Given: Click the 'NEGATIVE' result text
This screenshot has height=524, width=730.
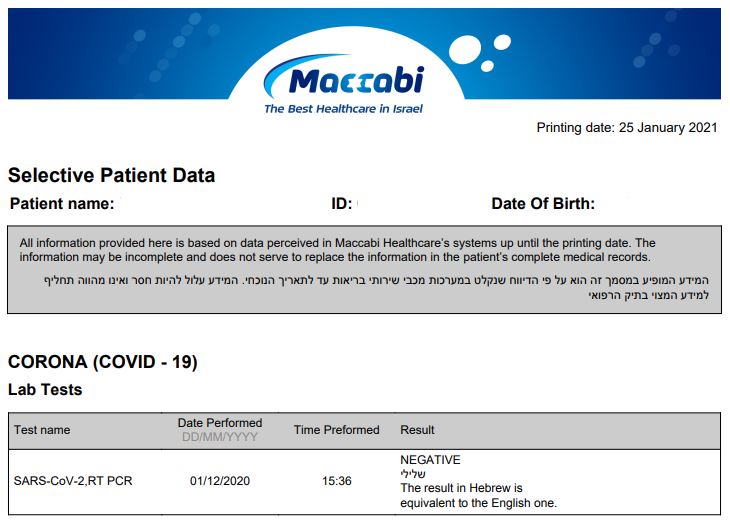Looking at the screenshot, I should pyautogui.click(x=430, y=460).
